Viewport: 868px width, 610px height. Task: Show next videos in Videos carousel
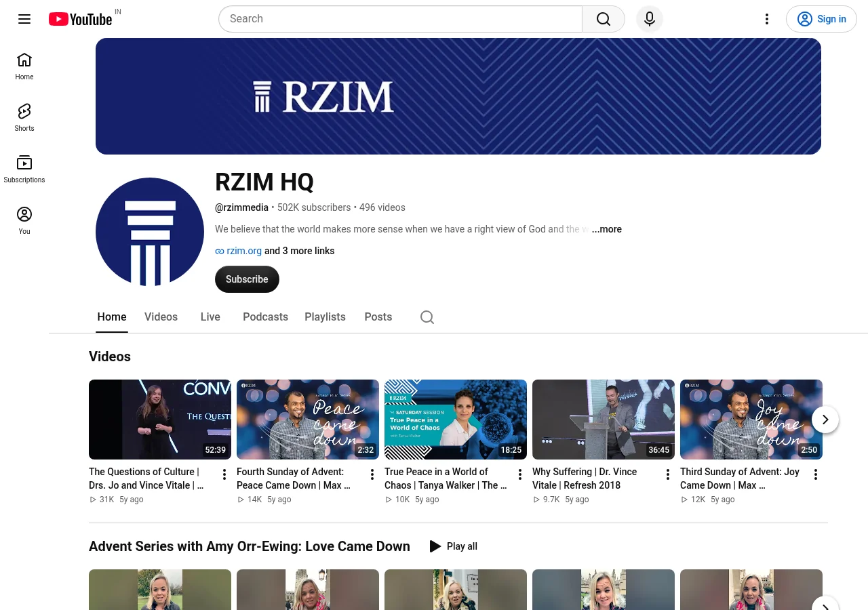pos(825,420)
